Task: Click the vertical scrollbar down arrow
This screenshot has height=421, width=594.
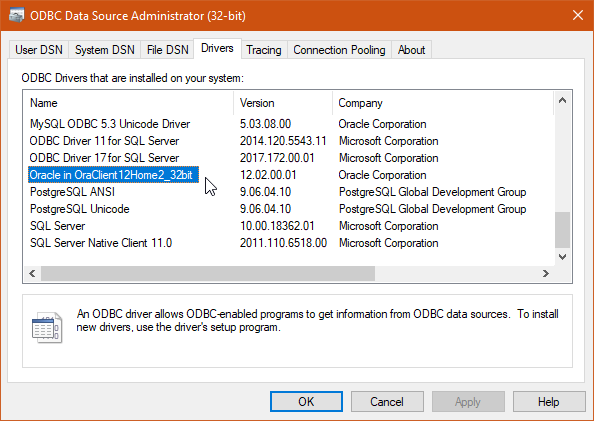Action: tap(563, 257)
